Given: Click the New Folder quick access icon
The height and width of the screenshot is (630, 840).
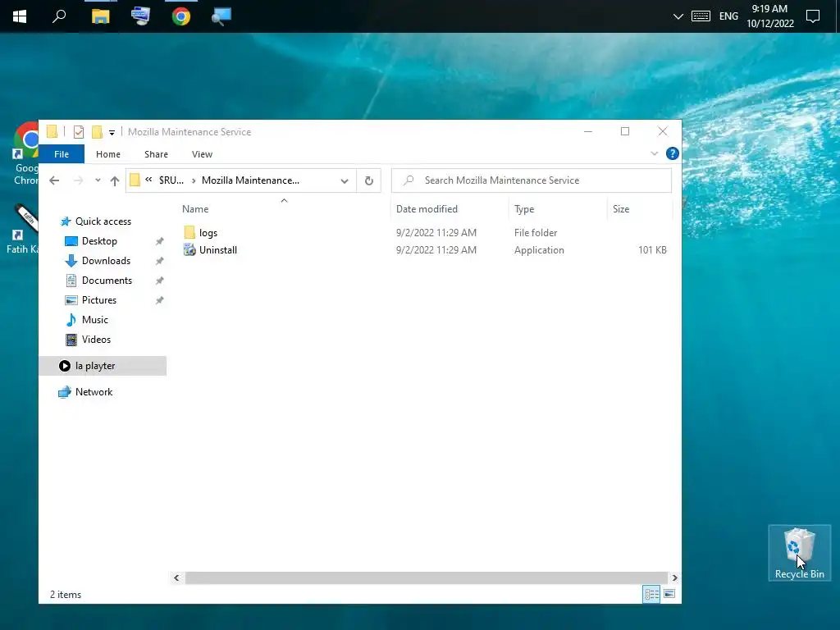Looking at the screenshot, I should (x=97, y=132).
